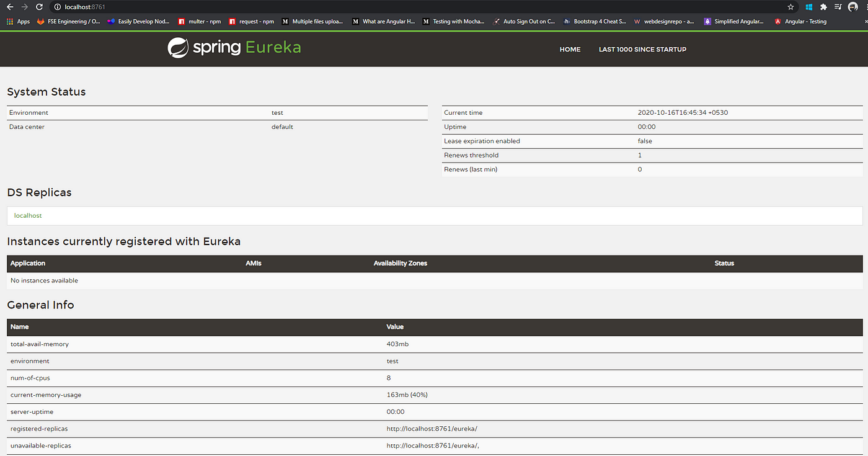Open the FSE Engineering bookmark

pyautogui.click(x=68, y=21)
